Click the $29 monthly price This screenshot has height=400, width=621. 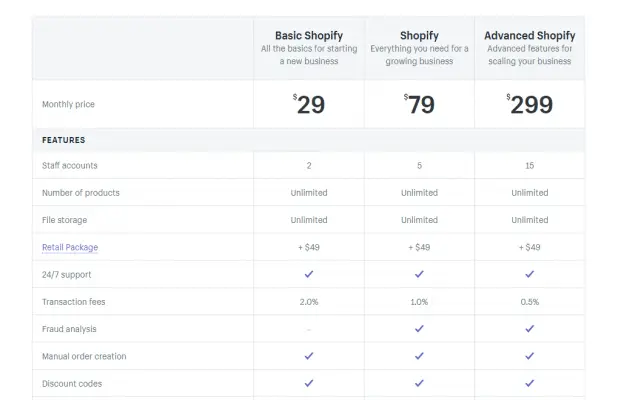(x=309, y=104)
